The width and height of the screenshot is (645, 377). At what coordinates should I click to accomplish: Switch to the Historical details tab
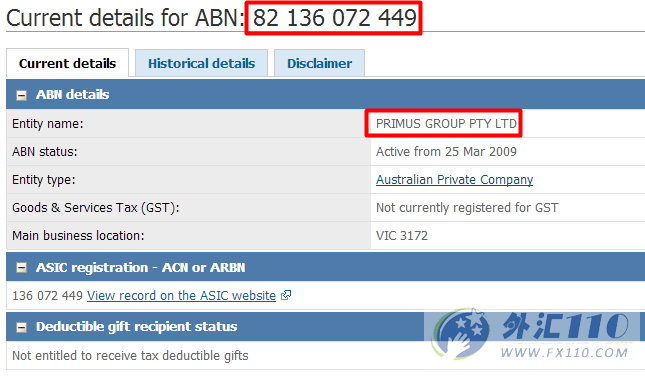[202, 63]
